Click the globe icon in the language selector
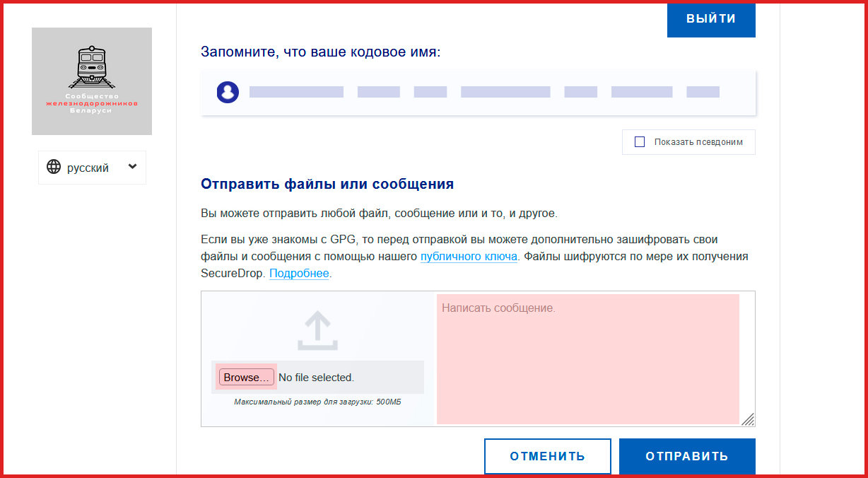 pyautogui.click(x=54, y=168)
